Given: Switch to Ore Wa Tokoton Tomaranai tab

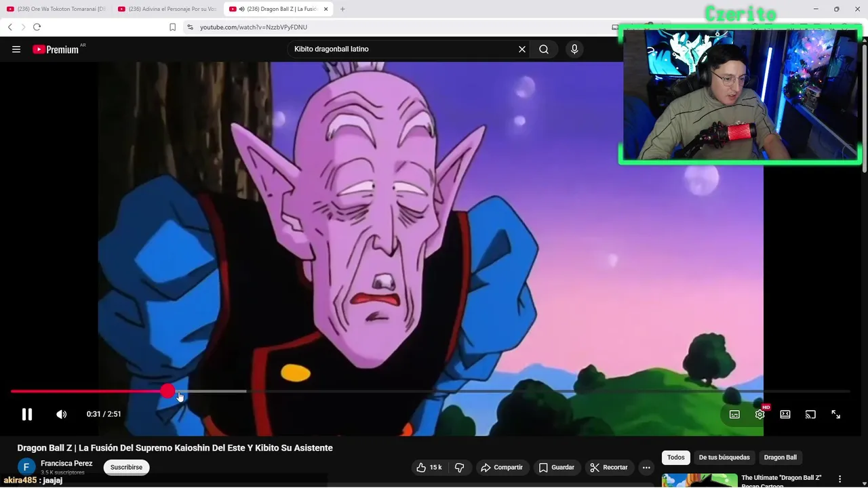Looking at the screenshot, I should coord(56,9).
